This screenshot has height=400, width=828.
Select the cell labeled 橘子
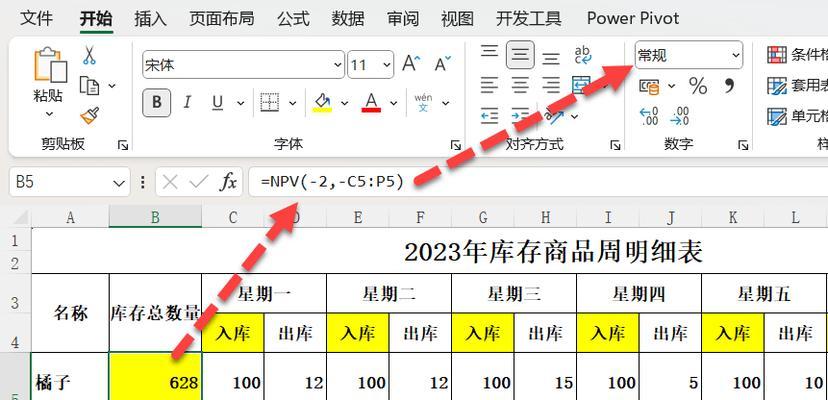pos(70,376)
